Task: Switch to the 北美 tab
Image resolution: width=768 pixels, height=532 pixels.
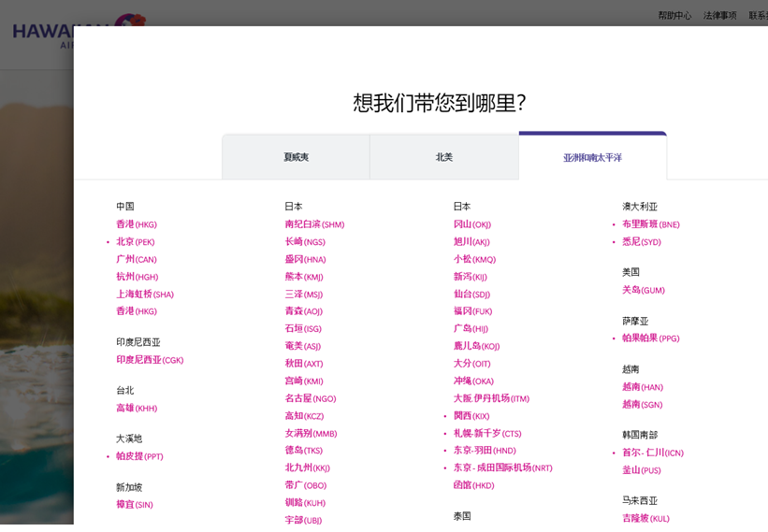Action: [444, 157]
